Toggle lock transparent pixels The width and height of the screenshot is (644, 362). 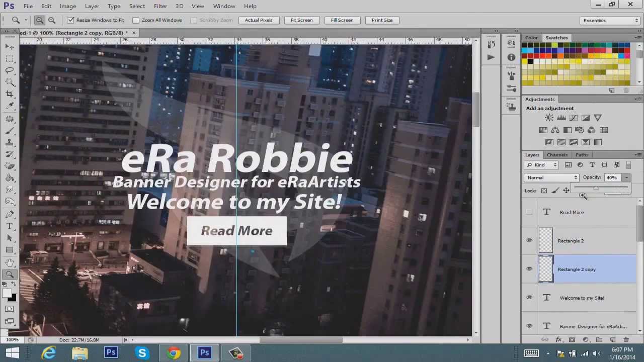[544, 191]
